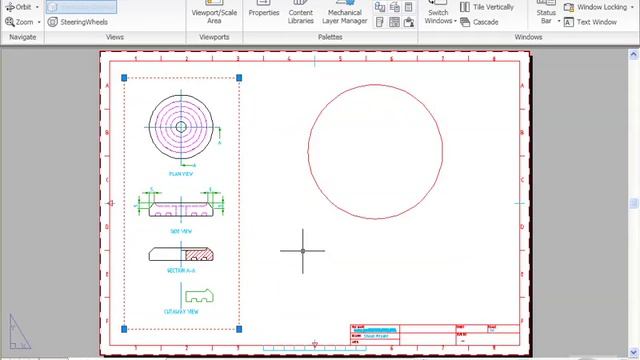This screenshot has width=640, height=360.
Task: Click the clipboard-with-person icon in Palettes panel
Action: point(409,22)
